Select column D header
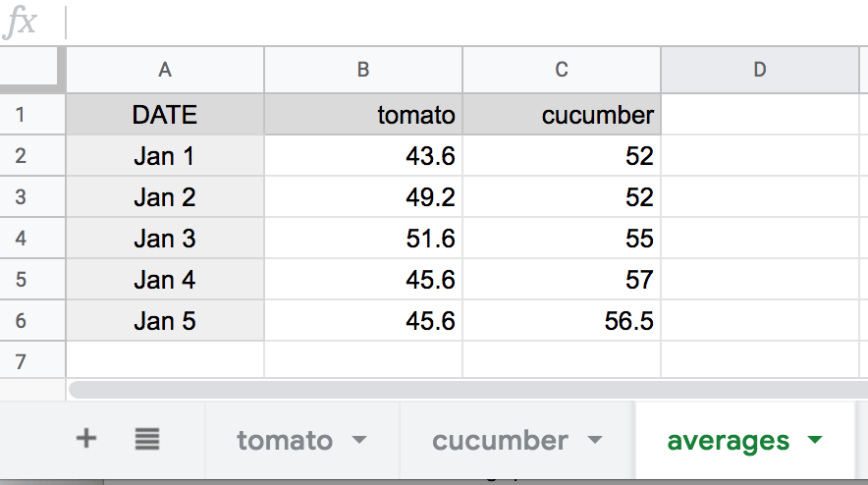The width and height of the screenshot is (868, 485). tap(760, 70)
